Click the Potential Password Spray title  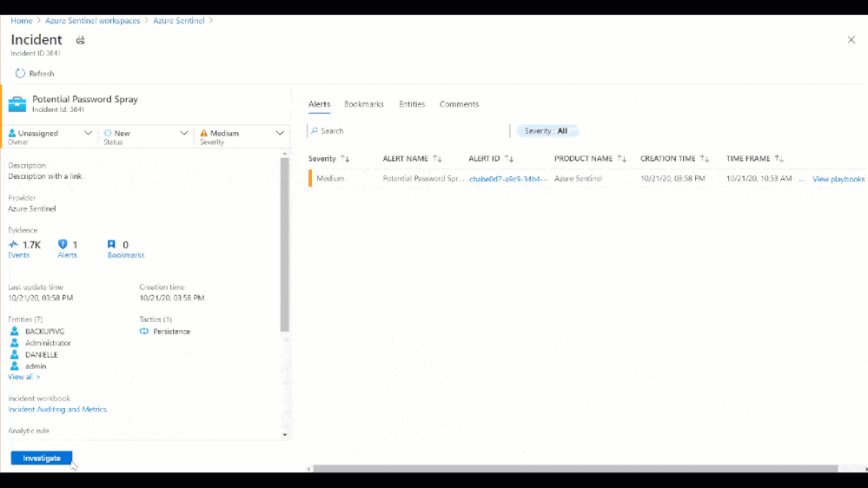[84, 99]
